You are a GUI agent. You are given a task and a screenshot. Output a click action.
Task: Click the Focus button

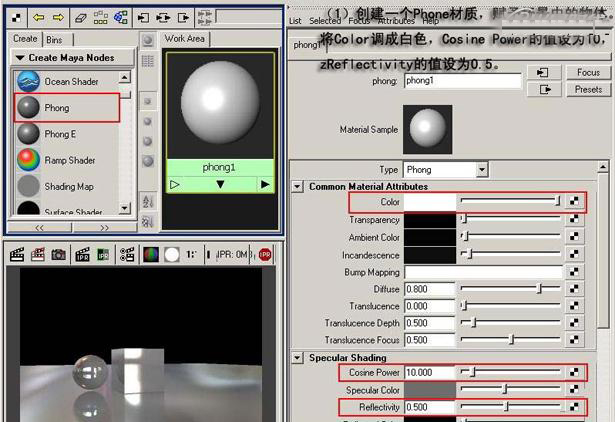588,73
